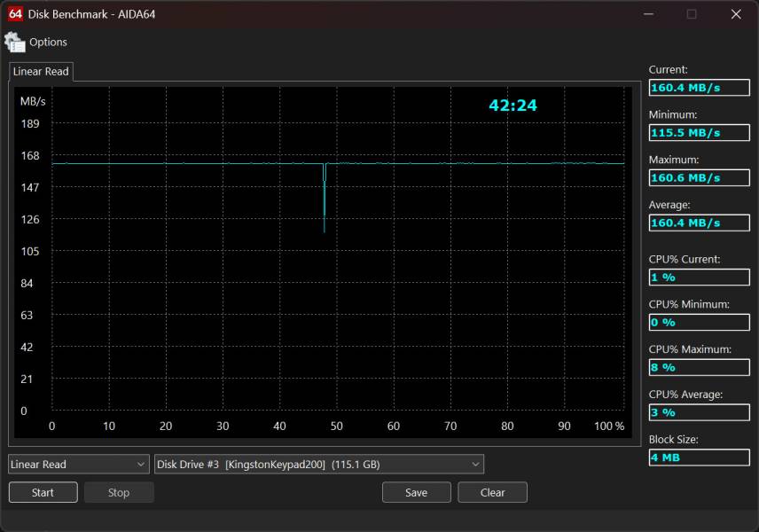Click the Block Size 4 MB field

click(699, 458)
